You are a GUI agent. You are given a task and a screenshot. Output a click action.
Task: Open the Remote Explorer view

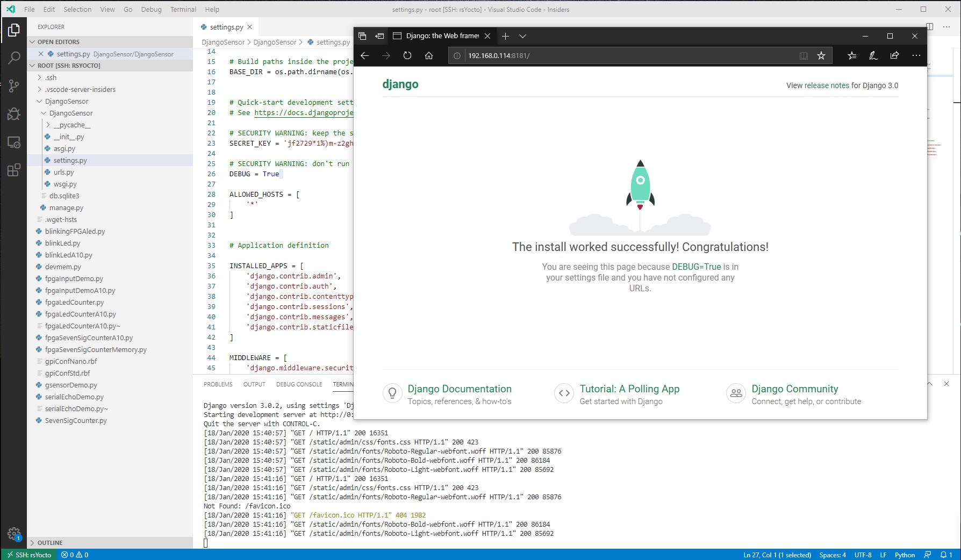click(14, 142)
